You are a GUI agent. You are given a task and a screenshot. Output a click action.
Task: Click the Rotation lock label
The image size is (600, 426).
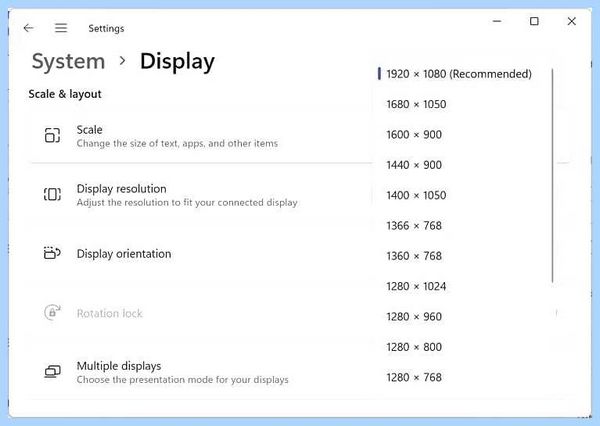[109, 313]
